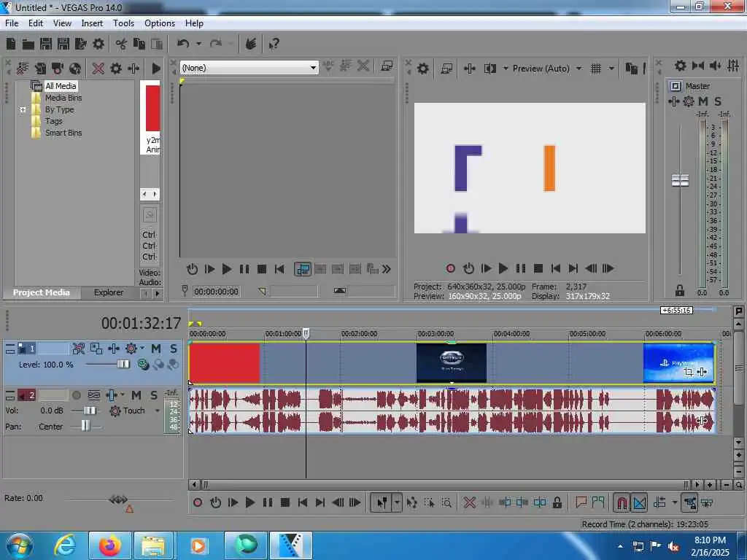Open Master Bus properties gear icon
This screenshot has width=747, height=560.
681,66
